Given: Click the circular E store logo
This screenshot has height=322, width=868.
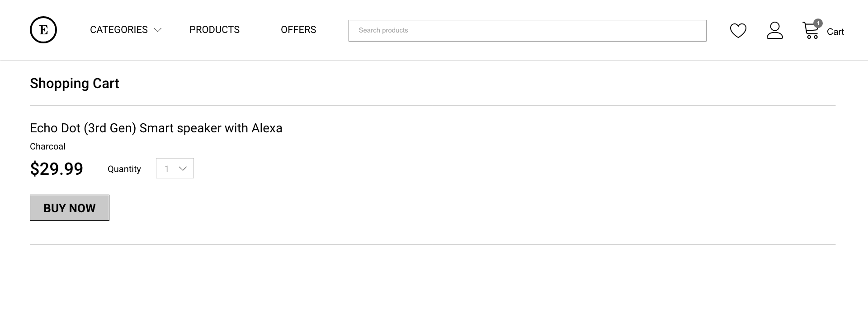Looking at the screenshot, I should (43, 30).
